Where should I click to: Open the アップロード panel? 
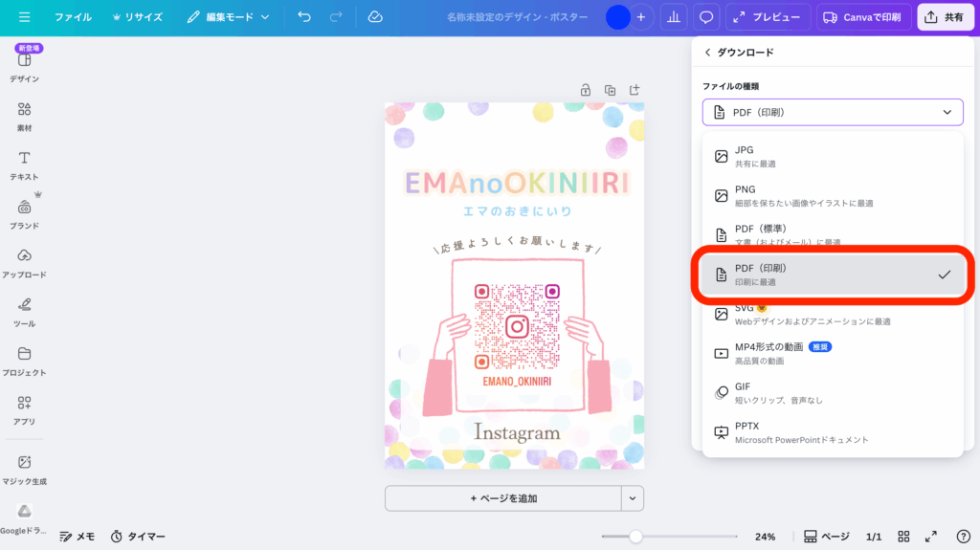point(24,263)
